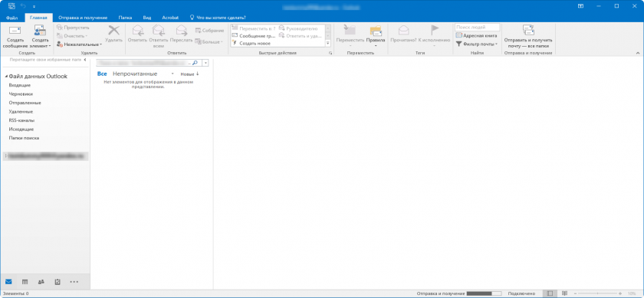Open the Удаленные folder
644x298 pixels.
[x=21, y=112]
